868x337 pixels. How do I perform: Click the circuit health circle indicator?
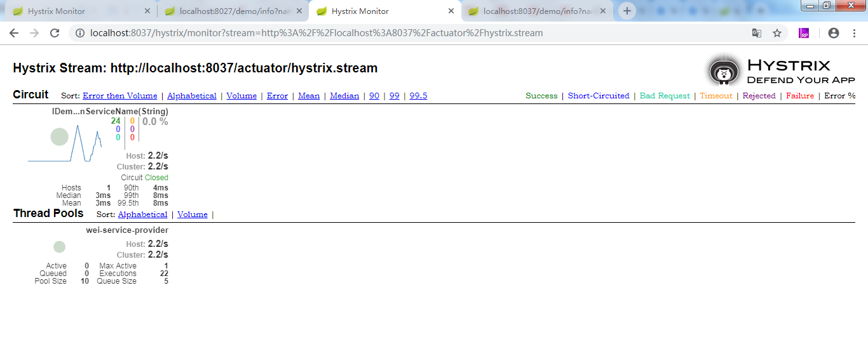[59, 137]
